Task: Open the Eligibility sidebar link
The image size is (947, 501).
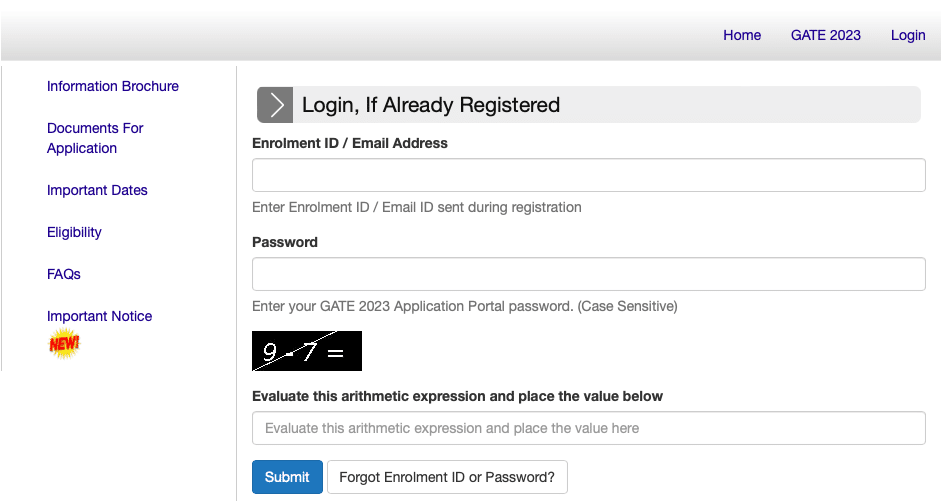Action: (x=74, y=232)
